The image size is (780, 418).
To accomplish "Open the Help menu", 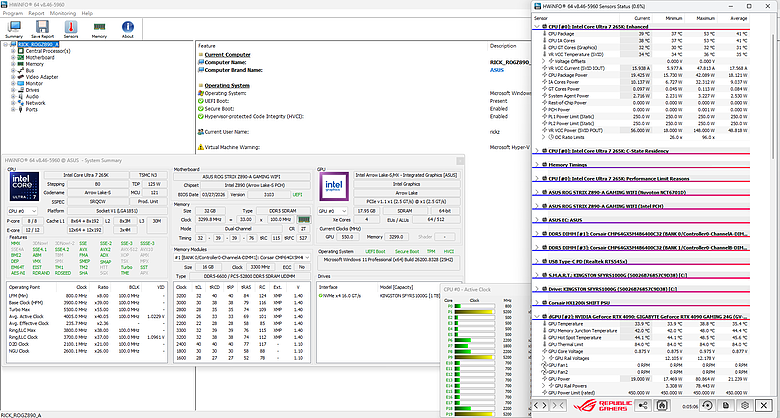I will (87, 13).
